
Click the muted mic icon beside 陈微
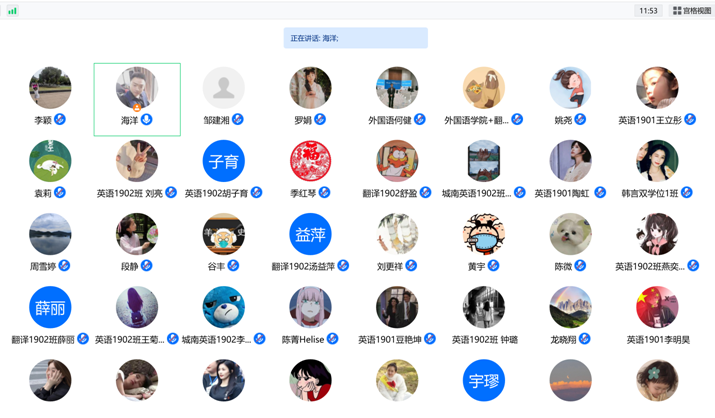[x=580, y=266]
